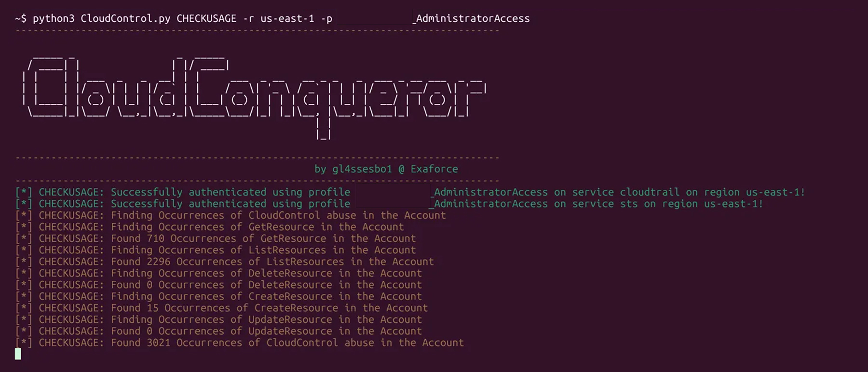Screen dimensions: 868x372
Task: Click the 'by gl4ssesbo1 @ Exaforce' credit line
Action: (386, 169)
